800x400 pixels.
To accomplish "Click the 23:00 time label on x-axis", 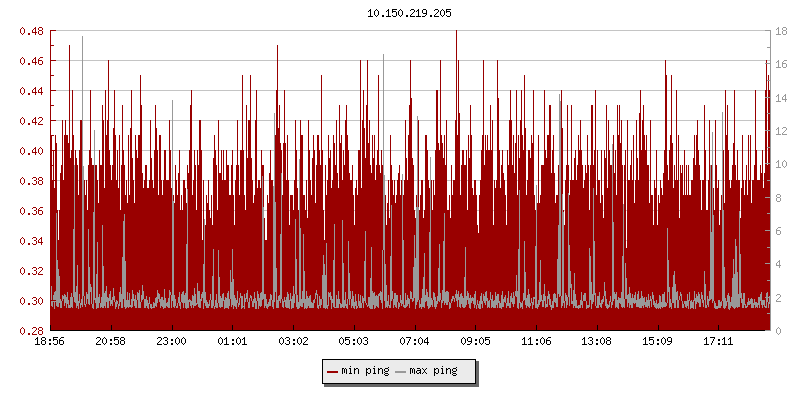I will 172,342.
